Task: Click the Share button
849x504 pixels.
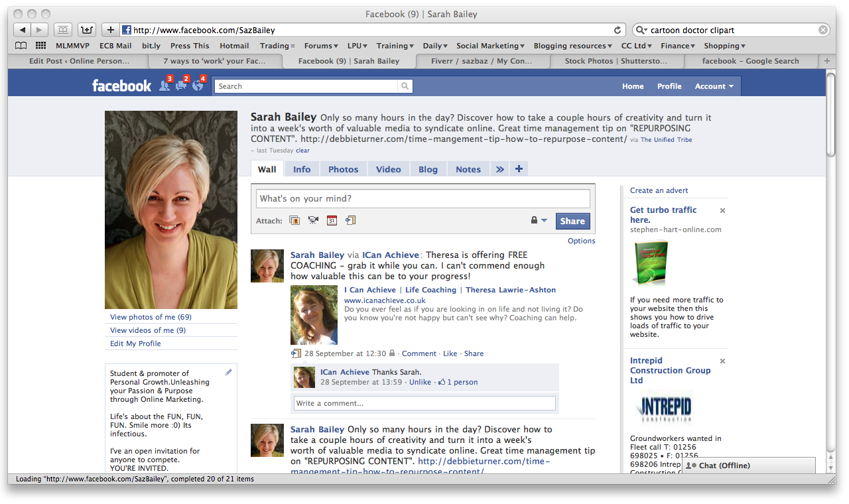Action: click(572, 220)
